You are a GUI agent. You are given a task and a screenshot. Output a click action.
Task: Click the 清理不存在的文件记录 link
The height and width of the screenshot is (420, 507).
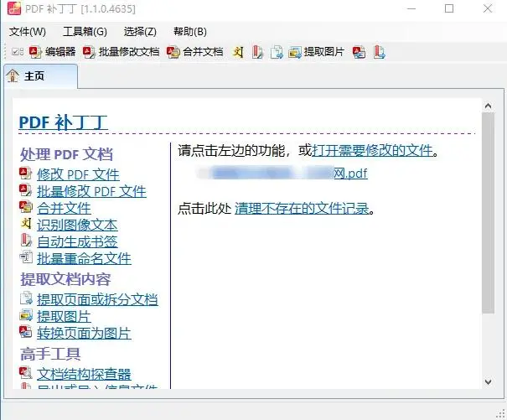coord(302,208)
